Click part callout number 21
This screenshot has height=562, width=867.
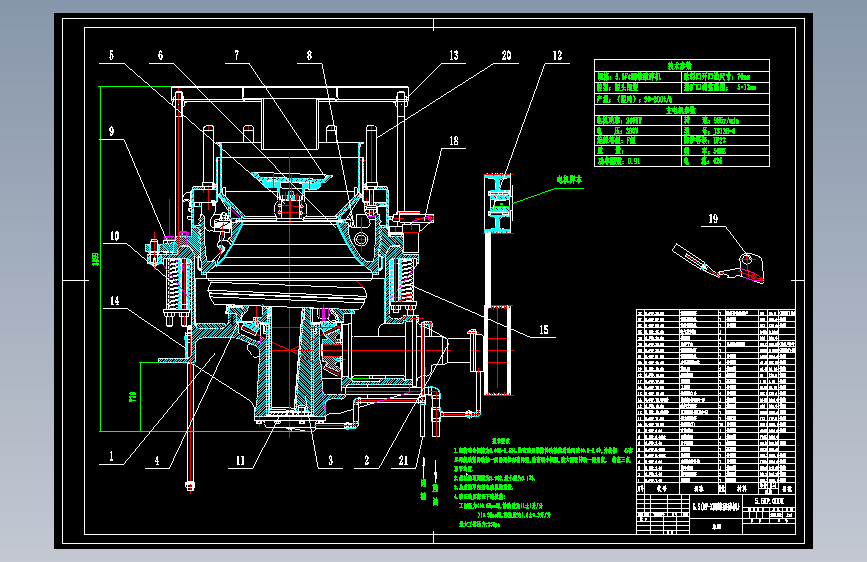click(x=404, y=460)
